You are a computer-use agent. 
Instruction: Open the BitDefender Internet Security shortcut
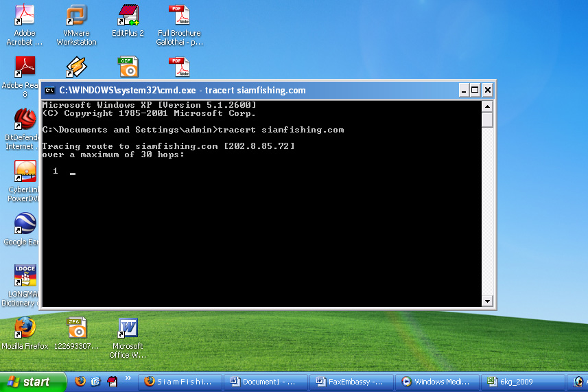22,128
